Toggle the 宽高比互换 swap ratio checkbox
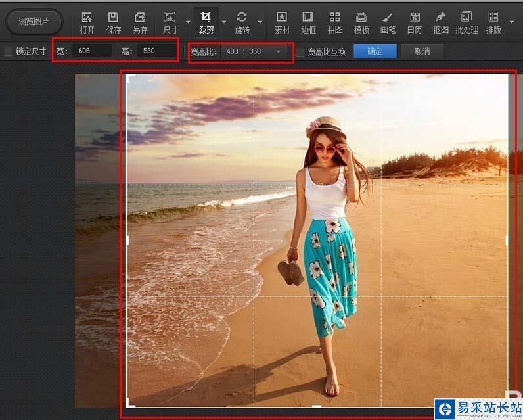The image size is (523, 420). coord(300,51)
